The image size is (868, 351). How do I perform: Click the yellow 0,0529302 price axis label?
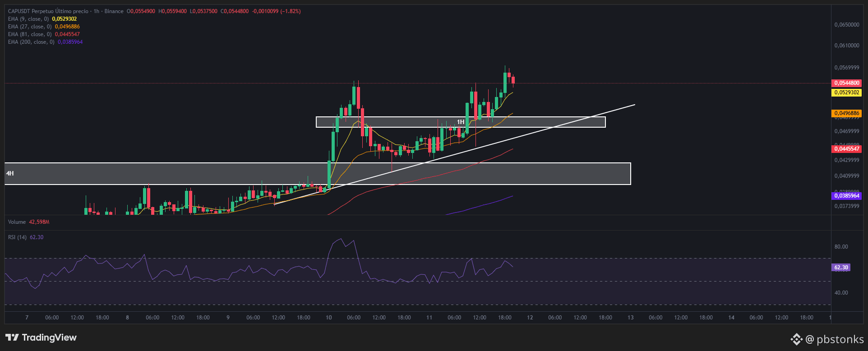(x=847, y=92)
